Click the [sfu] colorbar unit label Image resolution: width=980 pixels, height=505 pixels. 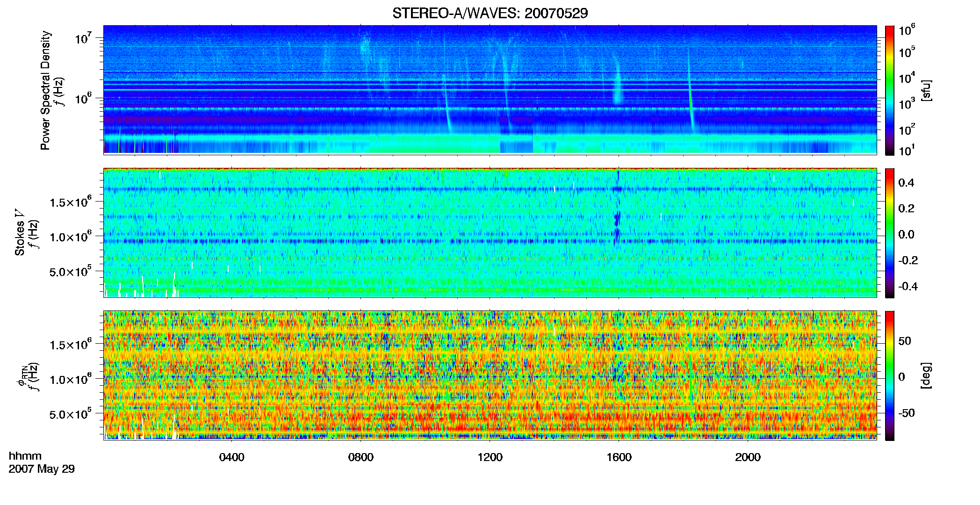pos(926,90)
